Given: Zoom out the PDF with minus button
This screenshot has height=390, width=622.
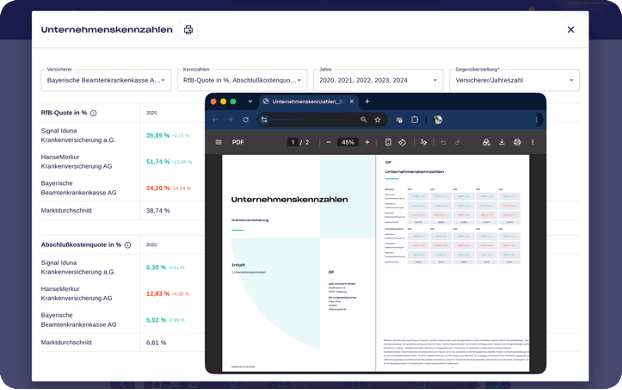Looking at the screenshot, I should pyautogui.click(x=328, y=142).
